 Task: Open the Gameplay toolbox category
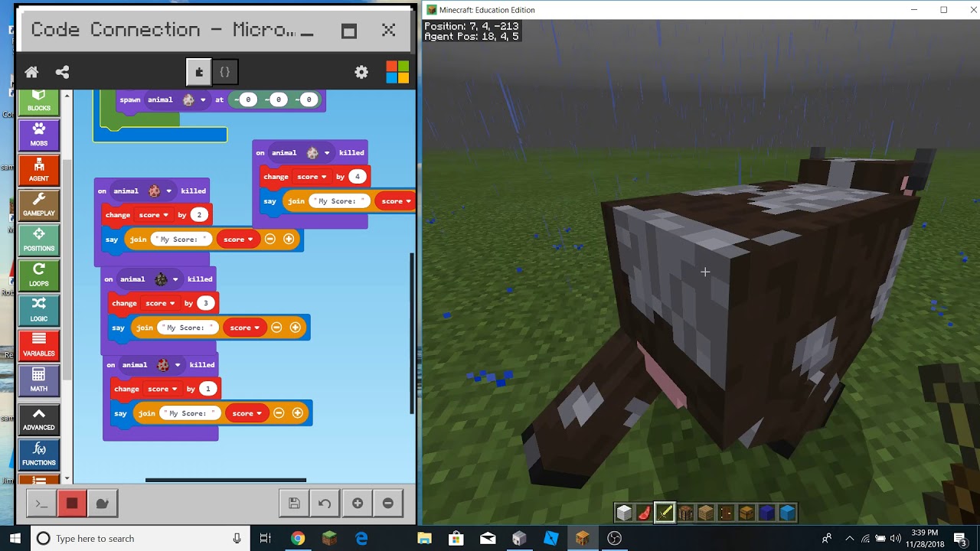[x=39, y=205]
